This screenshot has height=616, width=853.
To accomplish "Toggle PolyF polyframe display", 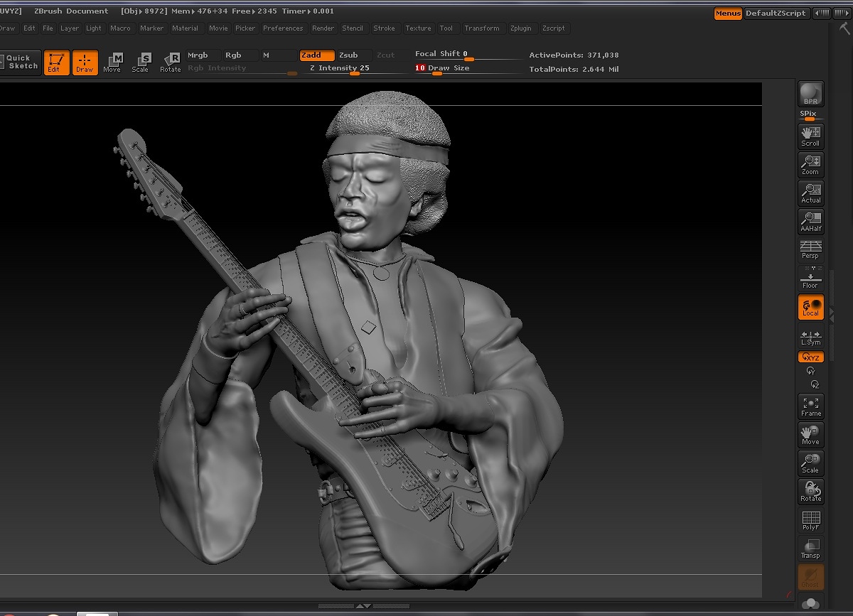I will pos(810,520).
